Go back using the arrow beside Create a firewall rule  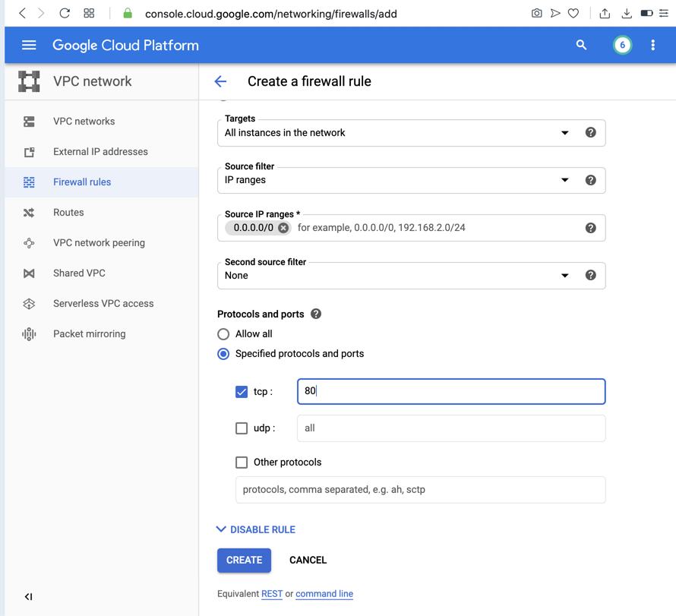(x=220, y=81)
